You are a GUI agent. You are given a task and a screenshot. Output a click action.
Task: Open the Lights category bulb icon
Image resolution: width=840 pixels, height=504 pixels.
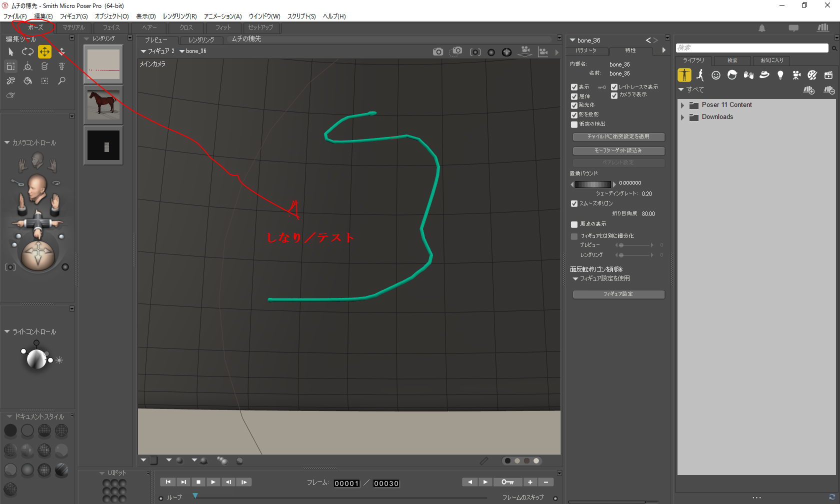click(780, 75)
